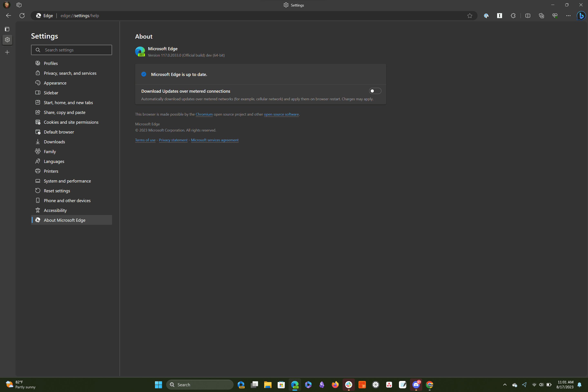Open Slack from taskbar
The image size is (588, 392).
349,384
